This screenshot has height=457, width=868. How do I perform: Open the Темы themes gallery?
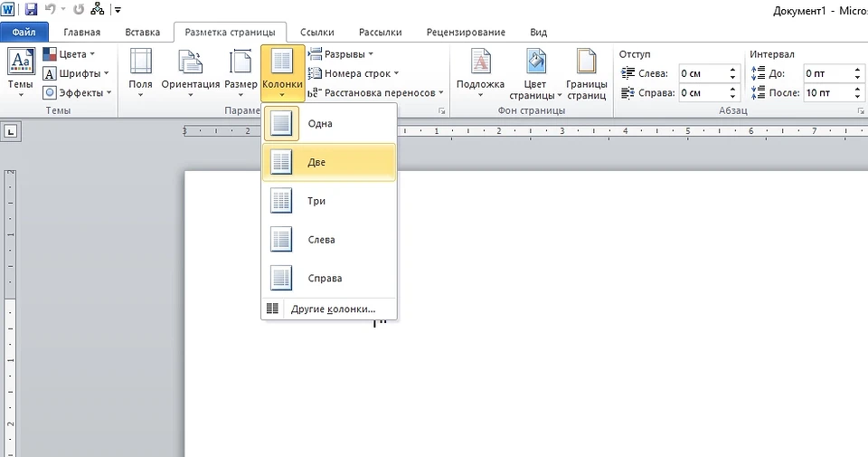click(x=20, y=71)
